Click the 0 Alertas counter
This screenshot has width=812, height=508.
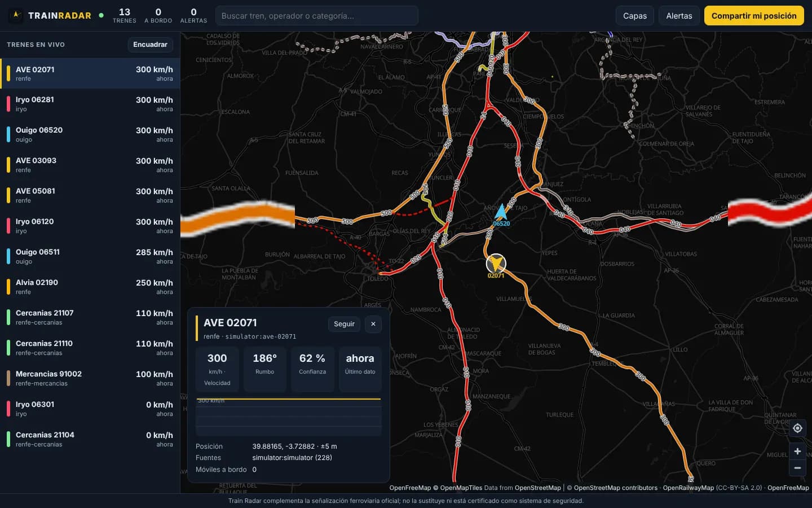[x=193, y=15]
